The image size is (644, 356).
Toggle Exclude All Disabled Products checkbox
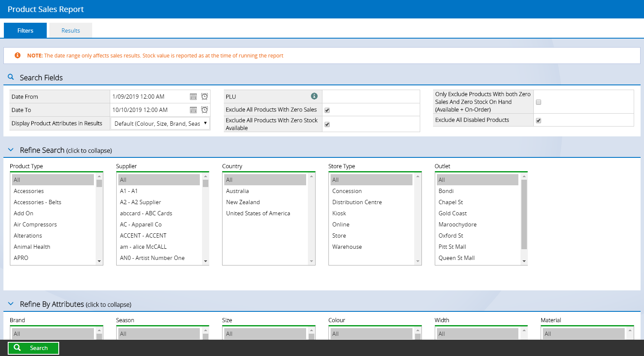point(539,121)
